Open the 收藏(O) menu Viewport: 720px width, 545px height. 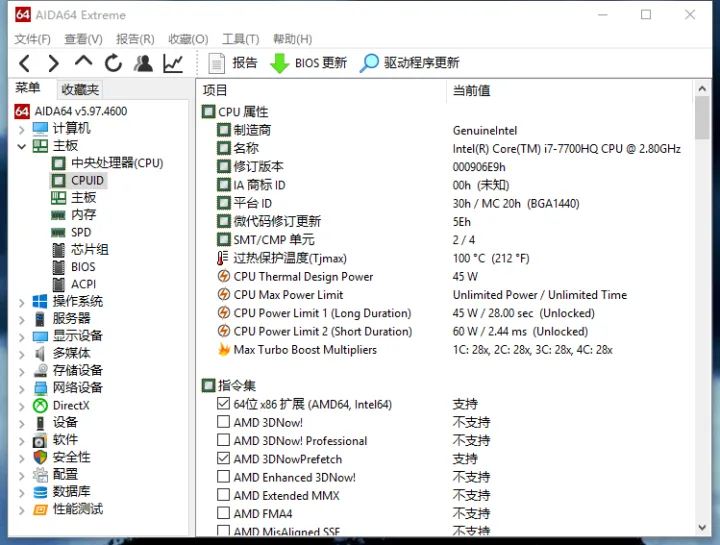click(188, 39)
